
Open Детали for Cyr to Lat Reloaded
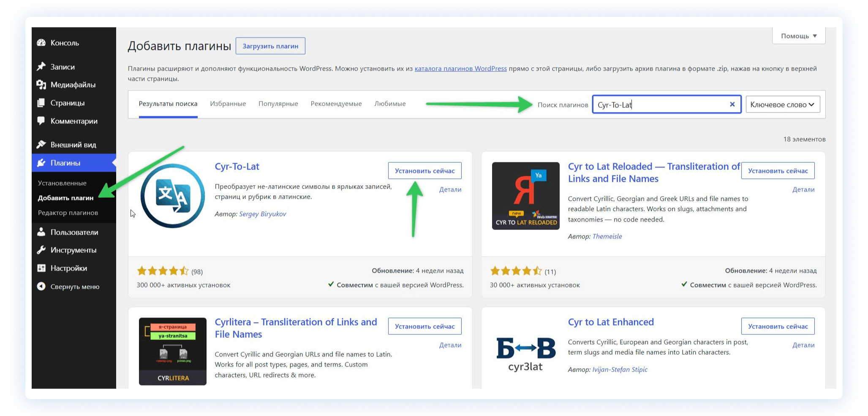[x=803, y=189]
